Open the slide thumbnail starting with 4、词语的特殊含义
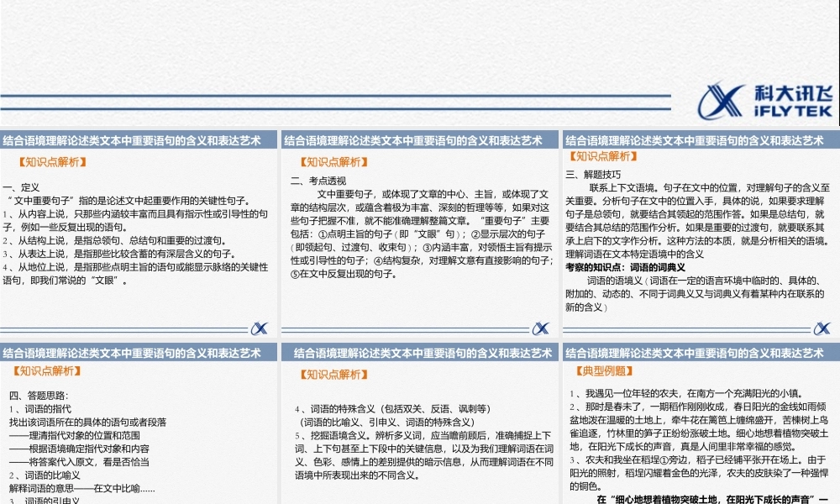Screen dimensions: 840x504 pos(419,423)
